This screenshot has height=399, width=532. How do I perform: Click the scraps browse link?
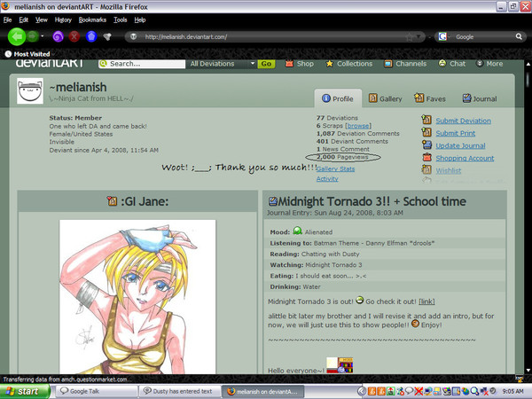click(358, 126)
